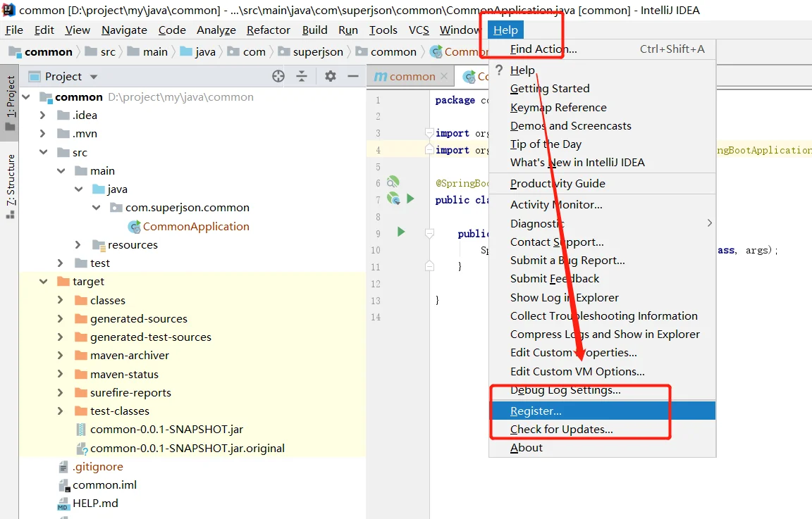Viewport: 812px width, 519px height.
Task: Click the fold marker on line 9
Action: tap(429, 233)
